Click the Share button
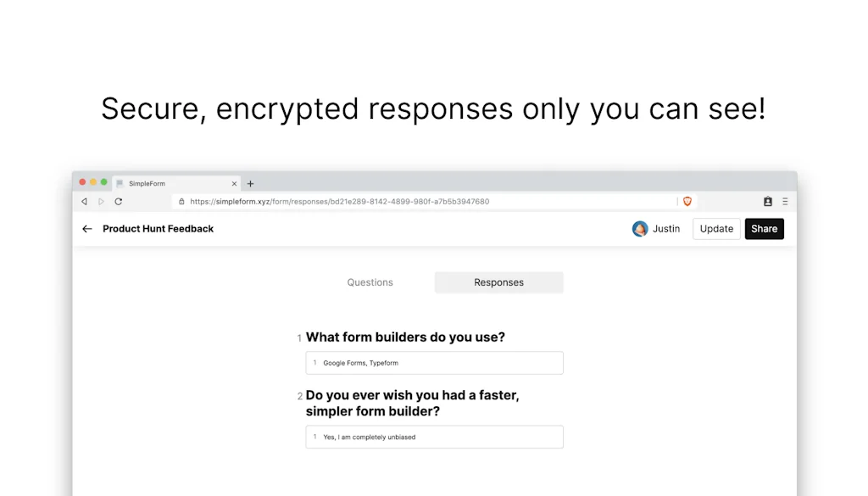The height and width of the screenshot is (496, 868). 764,228
